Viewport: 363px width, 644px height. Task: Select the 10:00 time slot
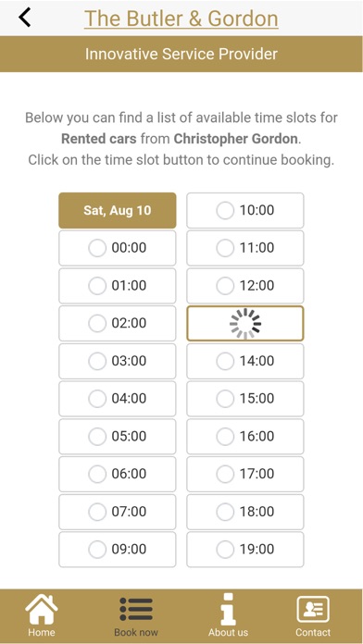[x=245, y=210]
